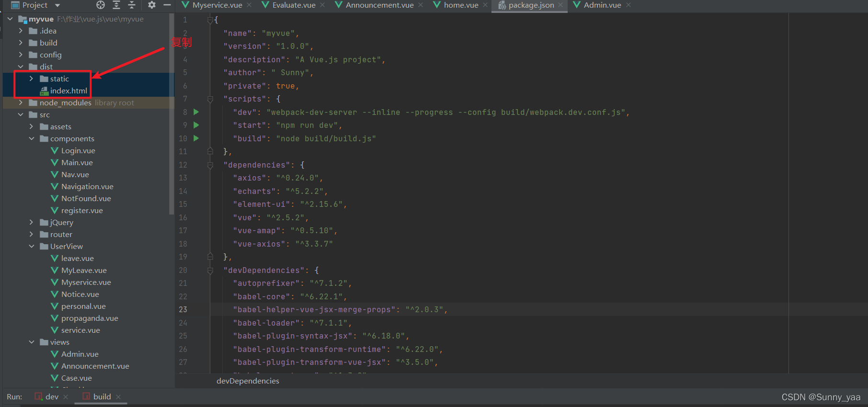Run the start script gutter icon
Viewport: 868px width, 407px height.
pos(196,125)
